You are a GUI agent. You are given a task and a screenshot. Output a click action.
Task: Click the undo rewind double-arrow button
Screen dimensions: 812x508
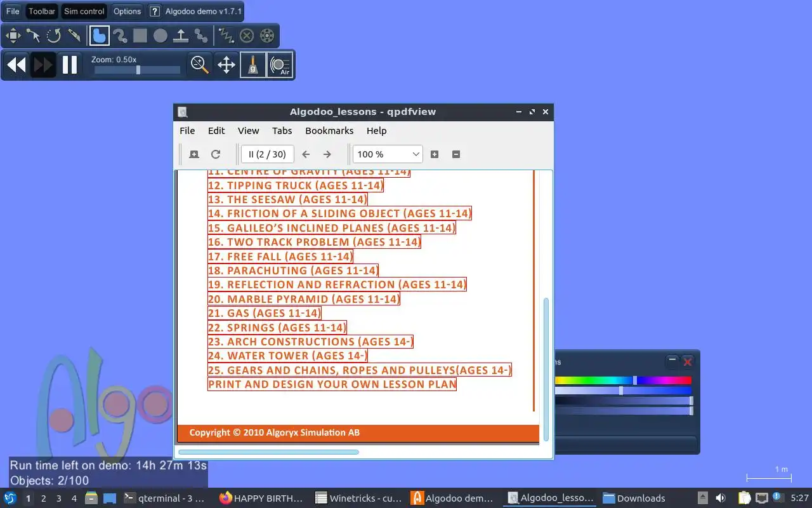[x=16, y=65]
